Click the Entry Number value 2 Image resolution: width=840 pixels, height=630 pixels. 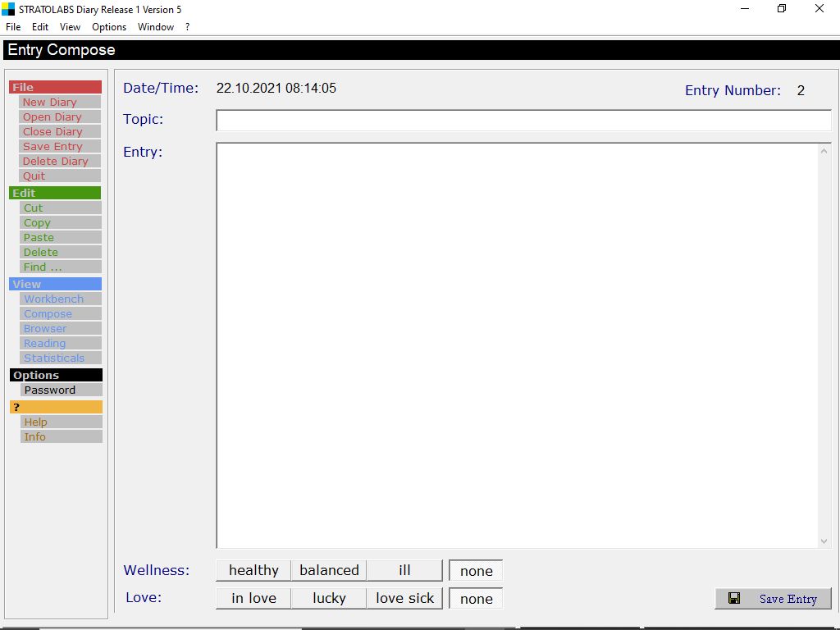(x=801, y=90)
